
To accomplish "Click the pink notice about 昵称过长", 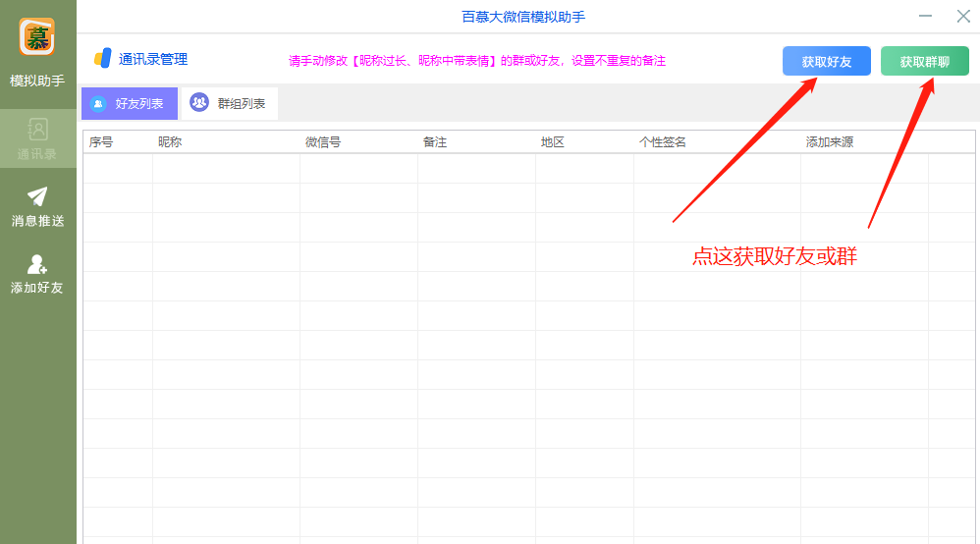I will [x=477, y=61].
